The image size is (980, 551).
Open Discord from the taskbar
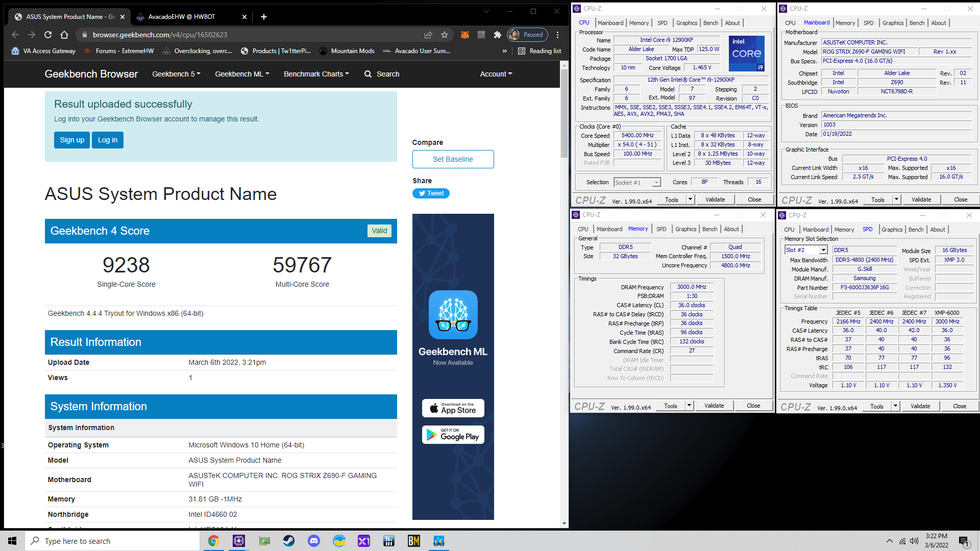click(314, 541)
